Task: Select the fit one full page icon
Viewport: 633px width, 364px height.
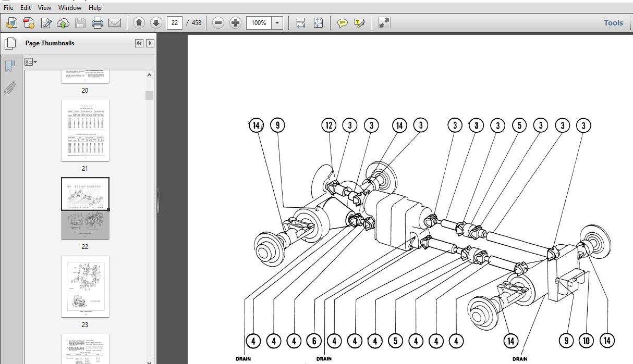Action: coord(318,23)
